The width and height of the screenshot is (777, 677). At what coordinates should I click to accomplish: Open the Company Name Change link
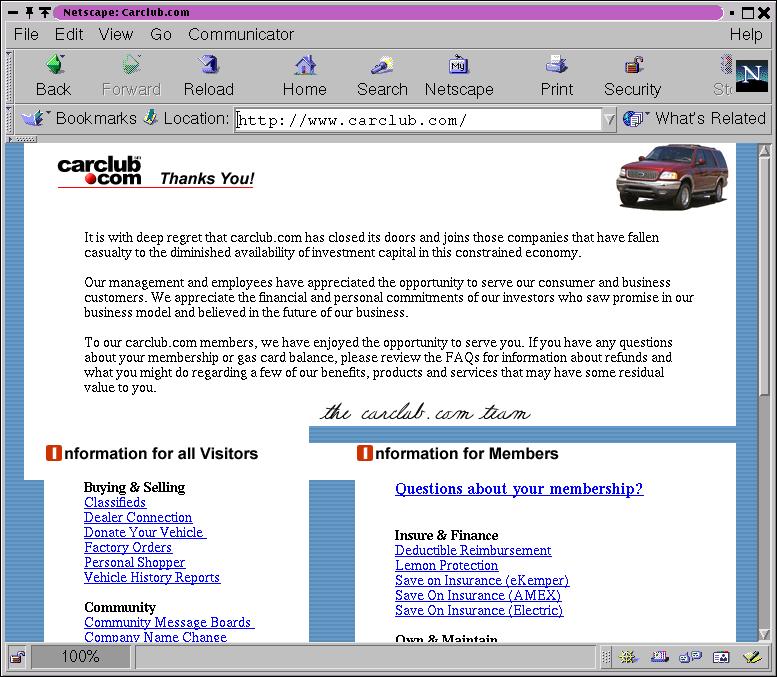(x=155, y=636)
